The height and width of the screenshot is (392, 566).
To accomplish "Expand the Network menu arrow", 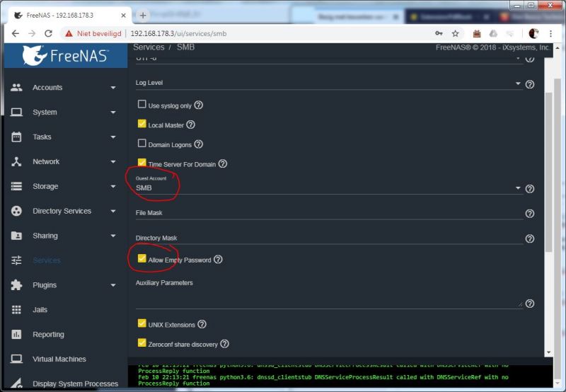I will point(113,162).
